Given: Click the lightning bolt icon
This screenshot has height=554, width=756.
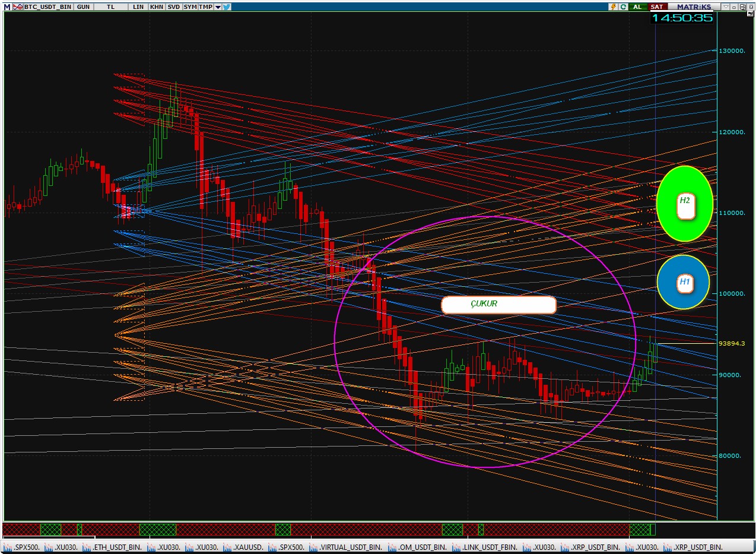Looking at the screenshot, I should pos(613,7).
